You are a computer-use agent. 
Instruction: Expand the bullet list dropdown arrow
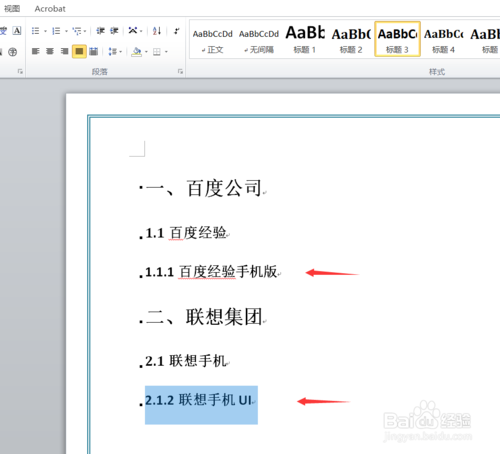point(45,31)
